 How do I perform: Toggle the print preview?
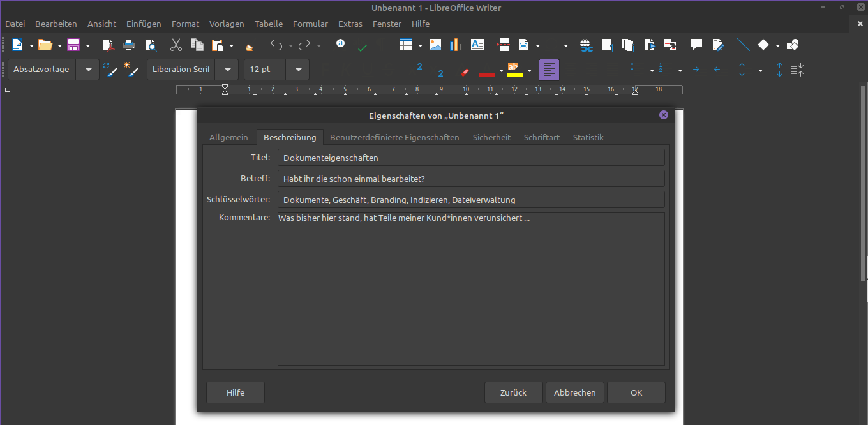(x=151, y=45)
